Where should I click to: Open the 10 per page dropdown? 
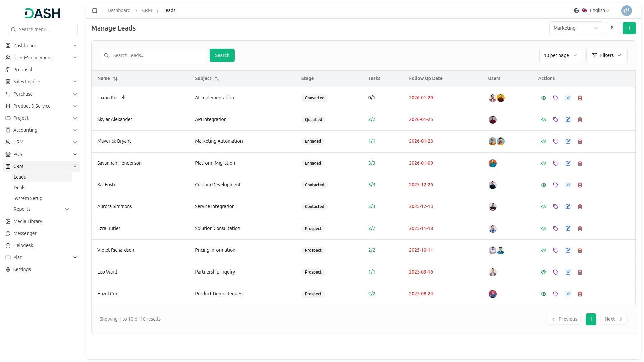(560, 55)
